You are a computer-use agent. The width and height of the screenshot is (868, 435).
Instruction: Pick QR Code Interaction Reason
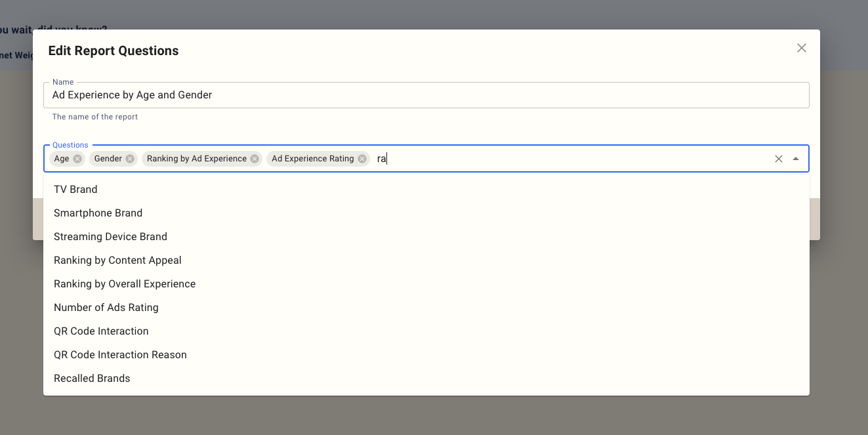(x=120, y=355)
